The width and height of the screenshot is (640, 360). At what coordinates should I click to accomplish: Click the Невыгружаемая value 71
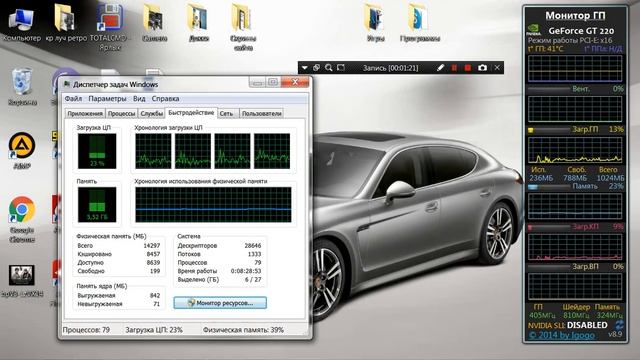click(x=157, y=304)
